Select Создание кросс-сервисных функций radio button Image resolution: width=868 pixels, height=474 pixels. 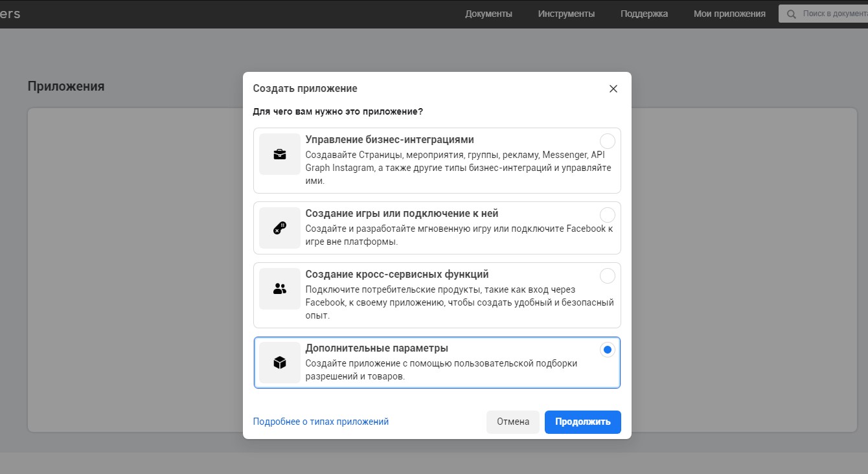point(608,276)
